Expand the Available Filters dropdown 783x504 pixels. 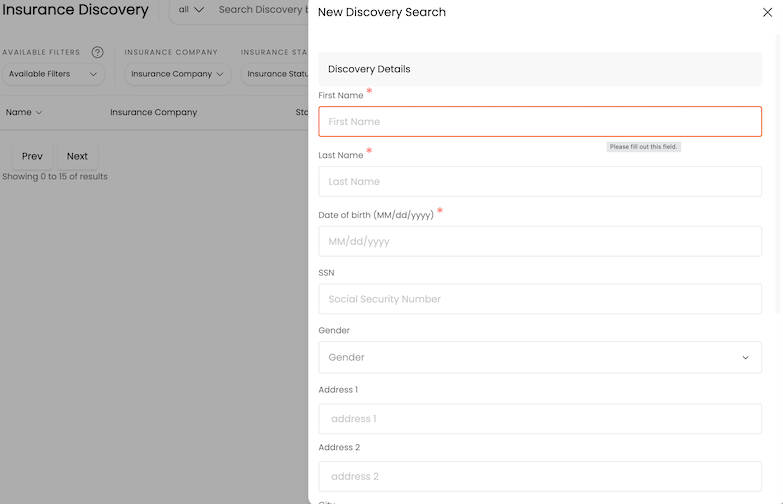click(x=54, y=74)
